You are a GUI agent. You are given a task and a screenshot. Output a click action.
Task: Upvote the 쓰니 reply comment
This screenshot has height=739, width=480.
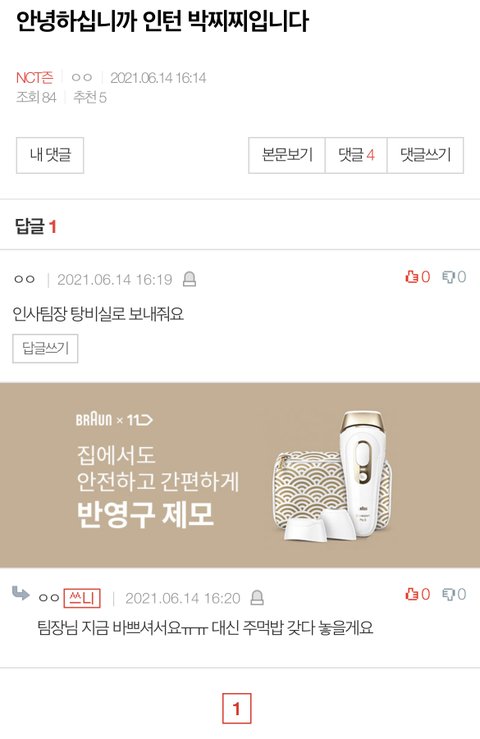click(x=412, y=594)
